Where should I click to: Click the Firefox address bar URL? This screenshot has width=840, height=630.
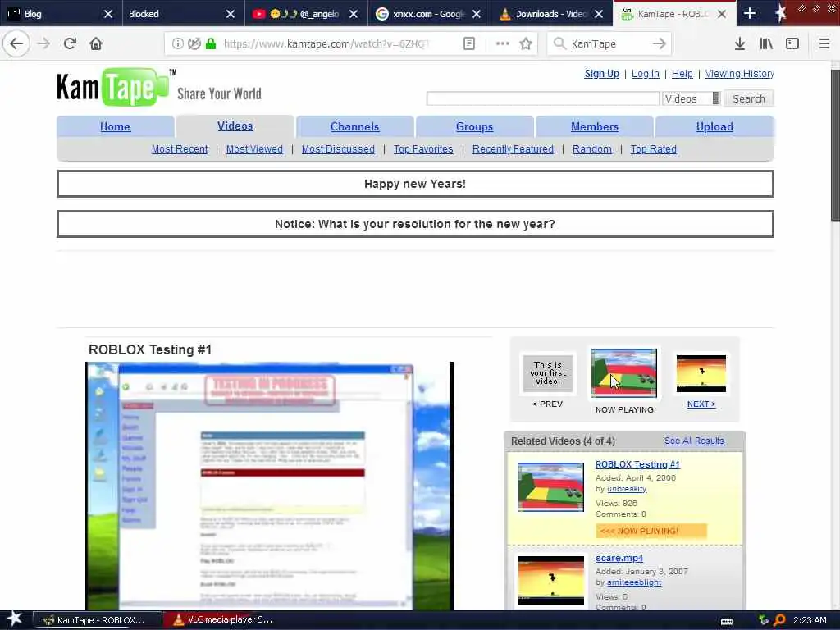pyautogui.click(x=326, y=44)
